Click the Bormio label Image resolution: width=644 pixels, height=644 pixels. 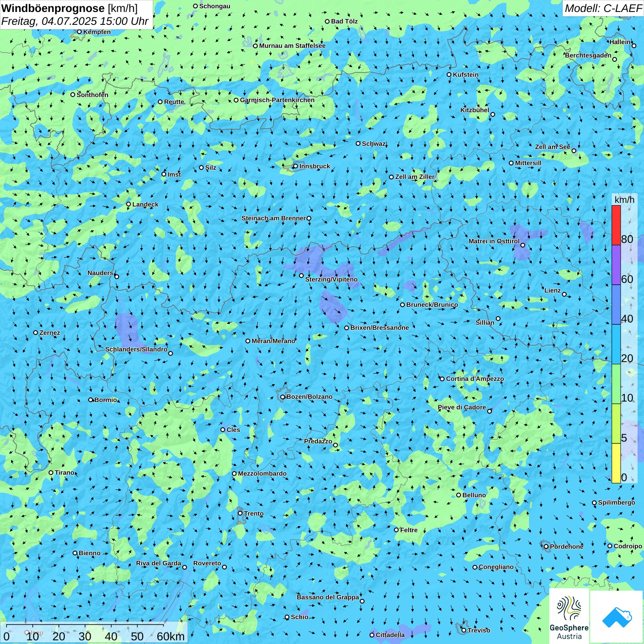tap(106, 400)
